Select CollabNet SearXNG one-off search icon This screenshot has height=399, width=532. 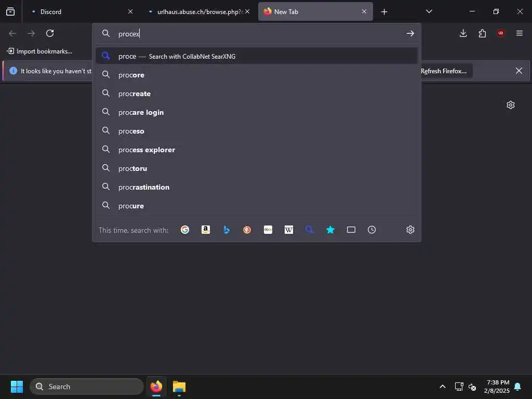310,230
